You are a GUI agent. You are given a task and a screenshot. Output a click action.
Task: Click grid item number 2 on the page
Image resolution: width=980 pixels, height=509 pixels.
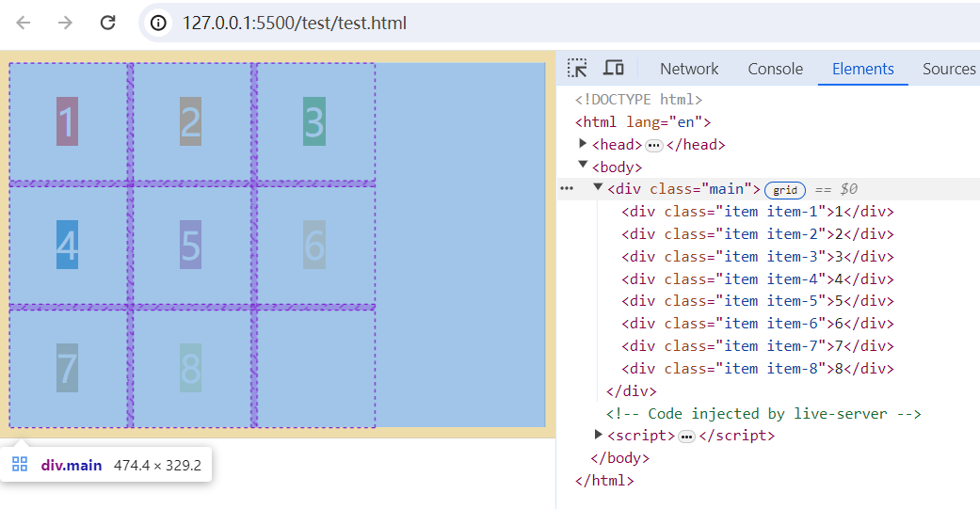(190, 121)
